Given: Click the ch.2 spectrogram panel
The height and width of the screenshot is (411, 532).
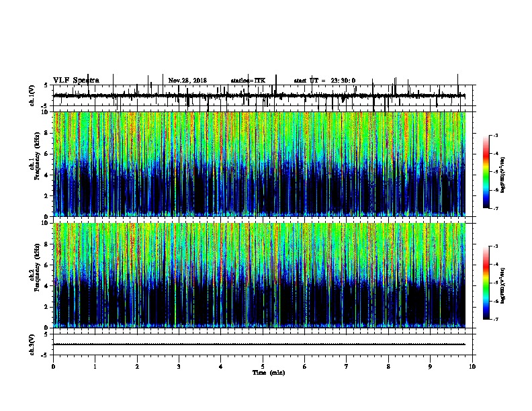Looking at the screenshot, I should 259,275.
